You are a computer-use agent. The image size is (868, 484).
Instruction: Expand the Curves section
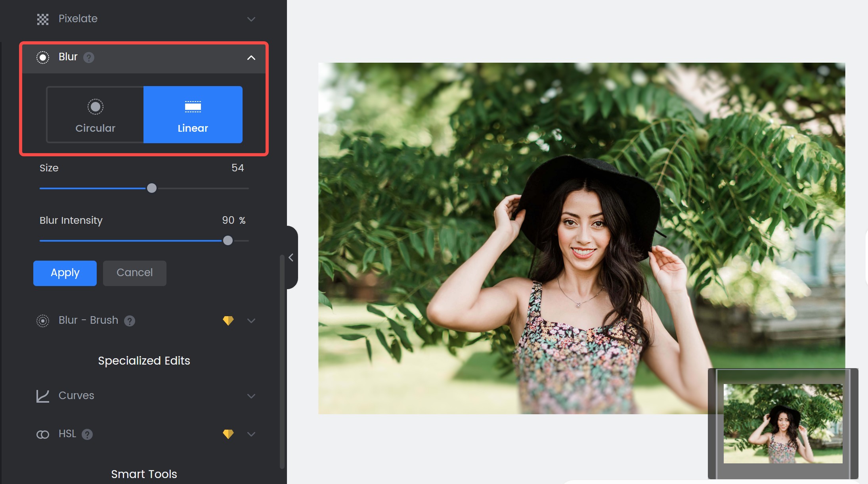pos(251,396)
